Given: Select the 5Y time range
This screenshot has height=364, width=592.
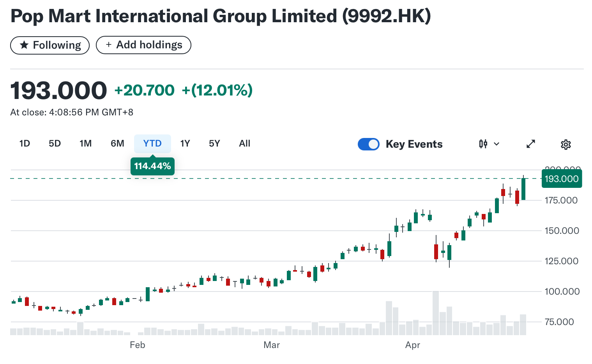Looking at the screenshot, I should (x=214, y=144).
